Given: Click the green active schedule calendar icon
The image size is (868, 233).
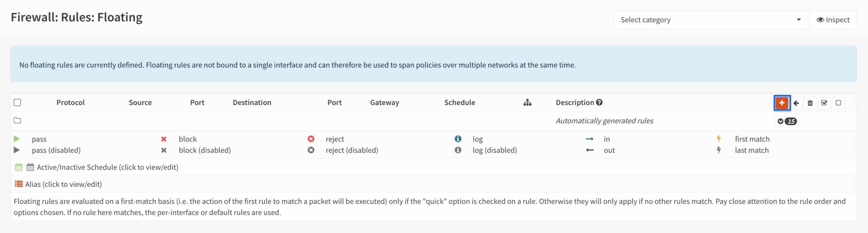Looking at the screenshot, I should (x=19, y=167).
